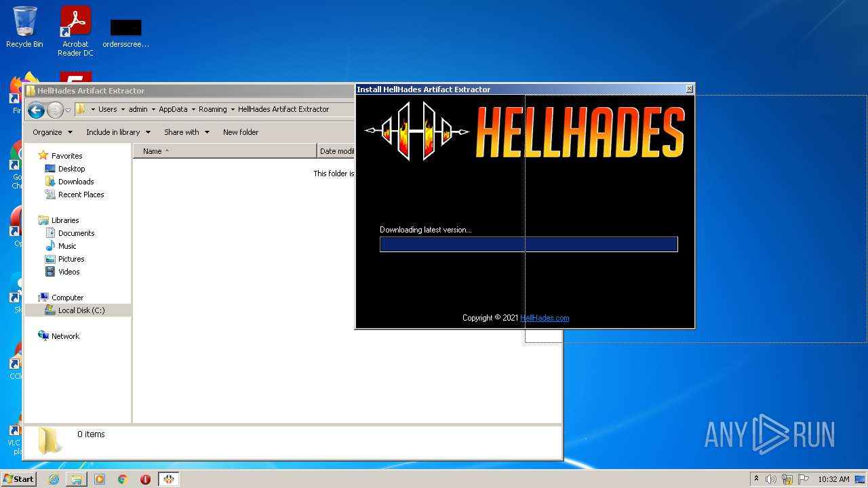Select AppData in the address breadcrumb
This screenshot has width=868, height=488.
[x=173, y=109]
